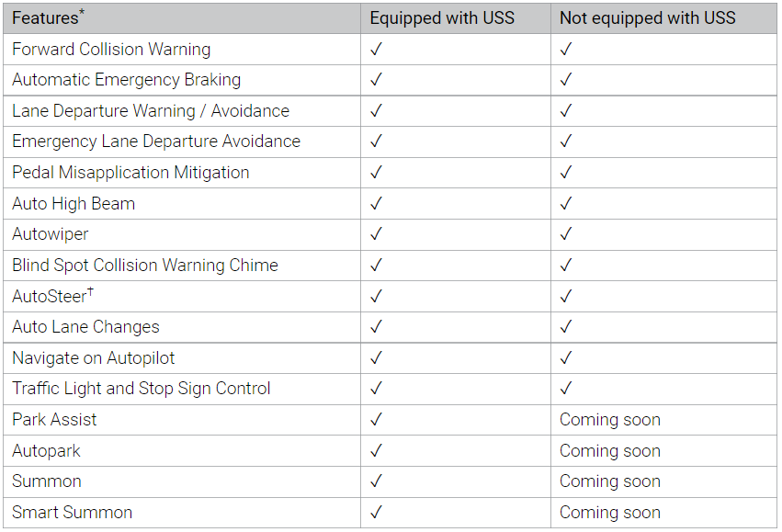Click Blind Spot Collision Warning Chime label
Image resolution: width=782 pixels, height=532 pixels.
coord(145,266)
